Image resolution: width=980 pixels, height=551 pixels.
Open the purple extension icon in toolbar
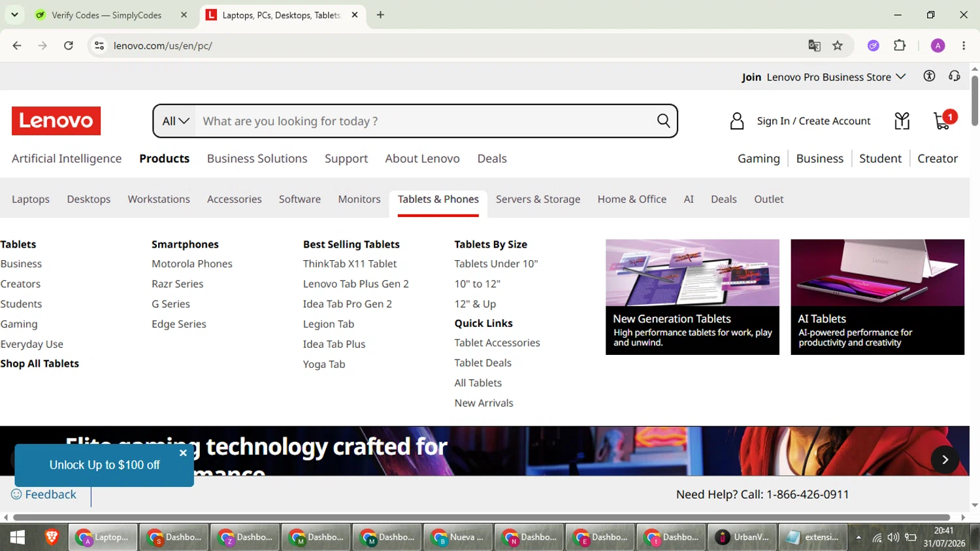(874, 46)
